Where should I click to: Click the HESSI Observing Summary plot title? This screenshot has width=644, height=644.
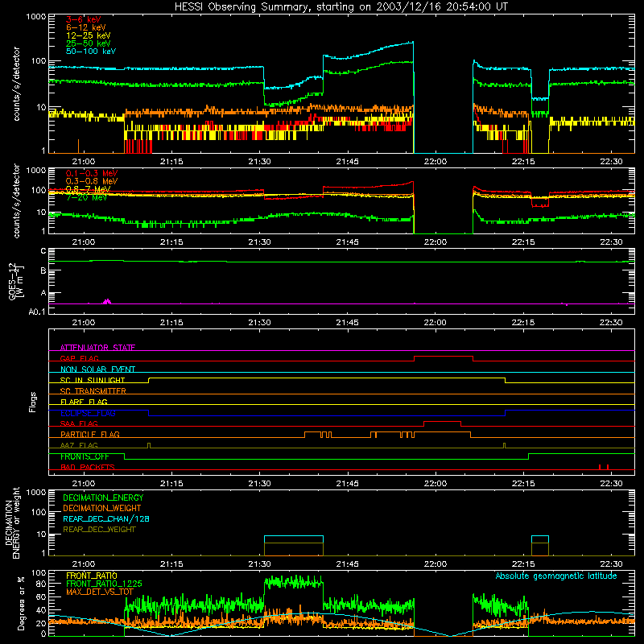(x=341, y=7)
